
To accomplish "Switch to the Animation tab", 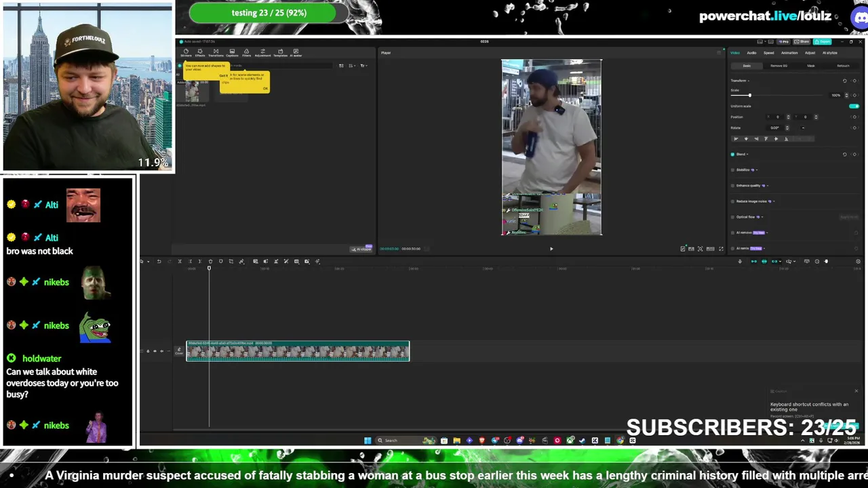I will click(789, 53).
